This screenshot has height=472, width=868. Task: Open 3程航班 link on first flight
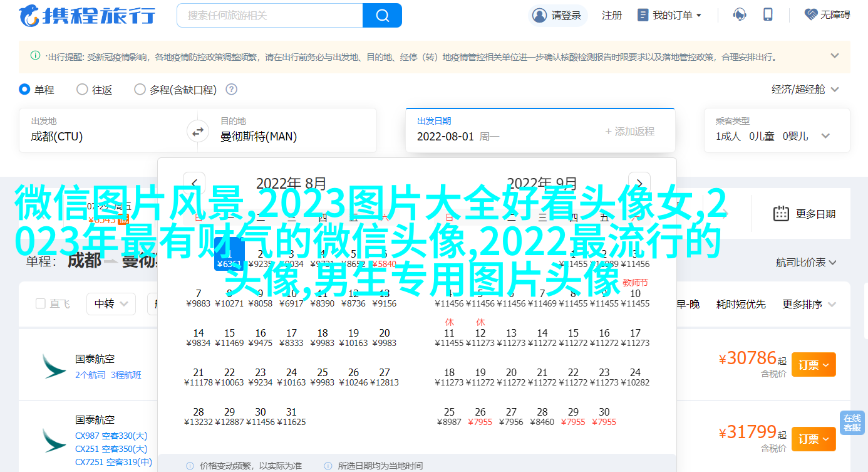coord(126,375)
